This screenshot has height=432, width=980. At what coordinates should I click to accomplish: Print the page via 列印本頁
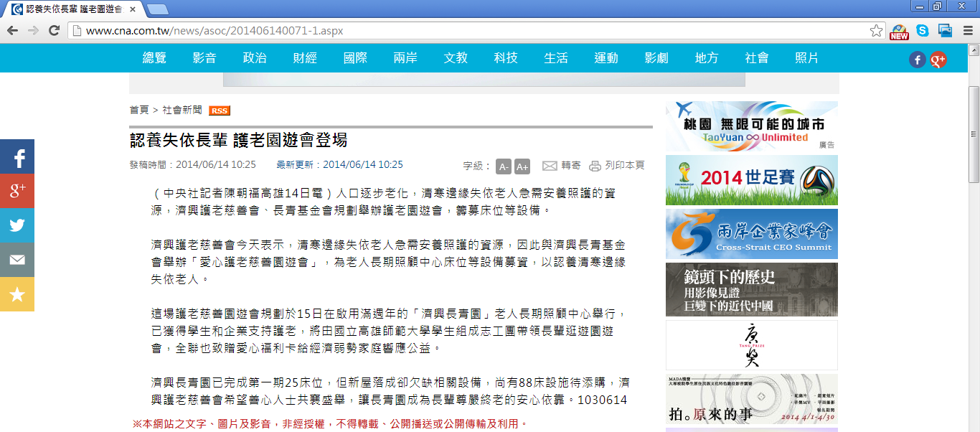617,166
